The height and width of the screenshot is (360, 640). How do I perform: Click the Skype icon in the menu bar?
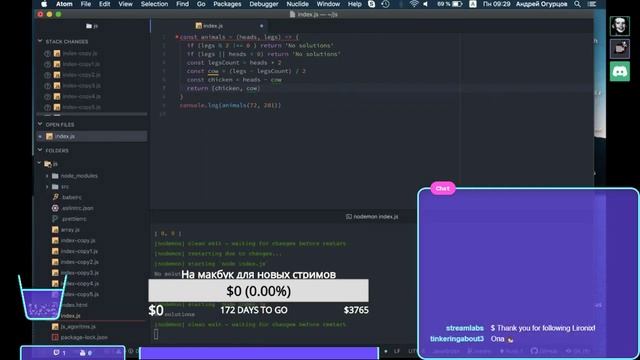[371, 4]
